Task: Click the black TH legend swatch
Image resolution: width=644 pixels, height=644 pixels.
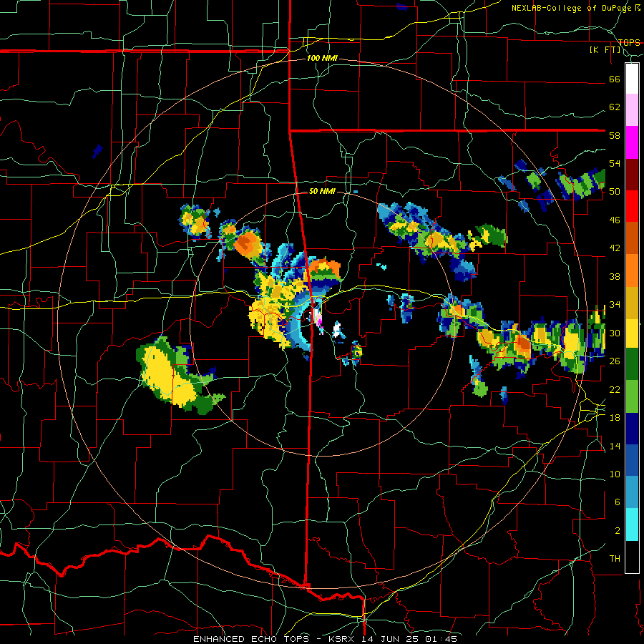Action: (632, 557)
